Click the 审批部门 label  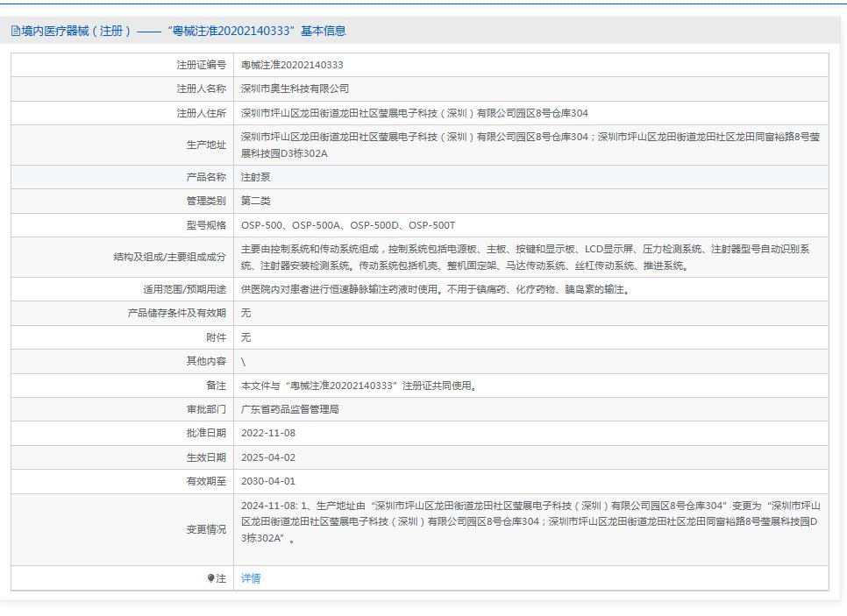point(206,409)
